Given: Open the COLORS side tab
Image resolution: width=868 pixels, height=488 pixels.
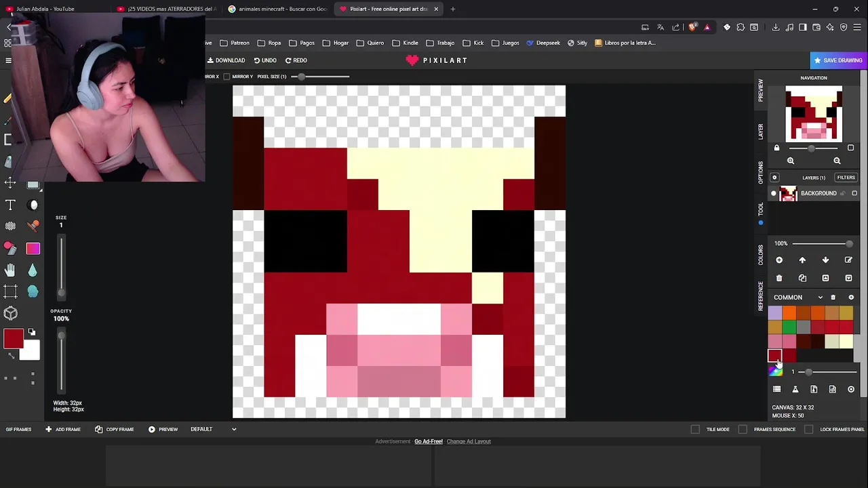Looking at the screenshot, I should pos(760,256).
